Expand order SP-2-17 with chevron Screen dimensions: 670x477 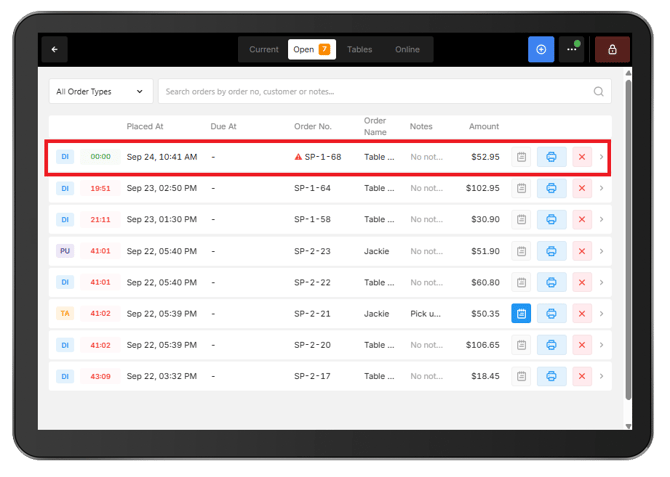tap(602, 376)
